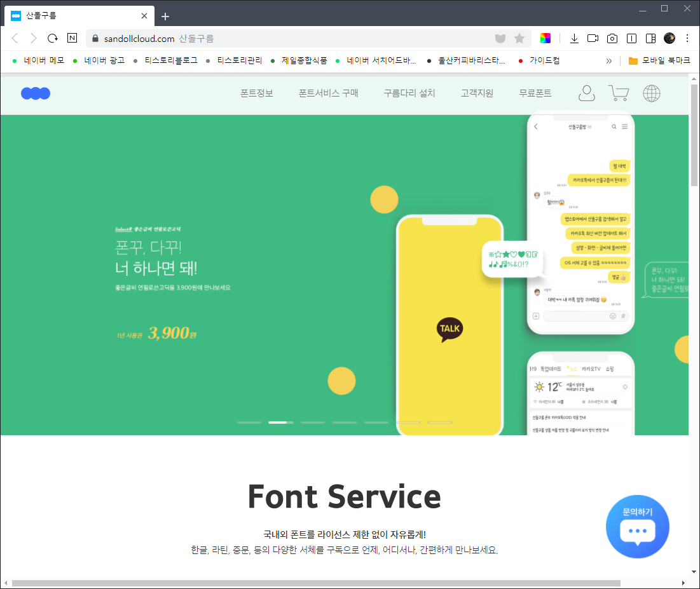Click the video recorder toolbar icon
Viewport: 700px width, 589px height.
(x=593, y=38)
